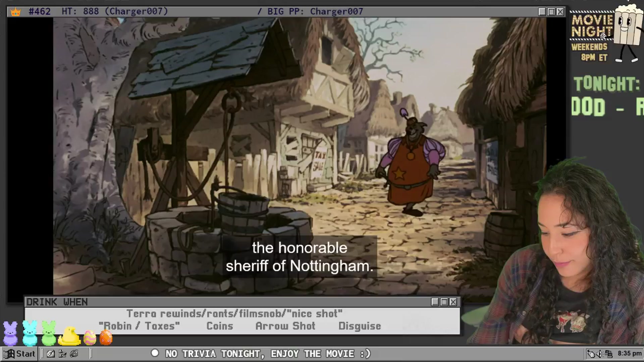Click the 'WEEKENDS 8PM ET' schedule text
Screen dimensions: 644x362
(590, 52)
